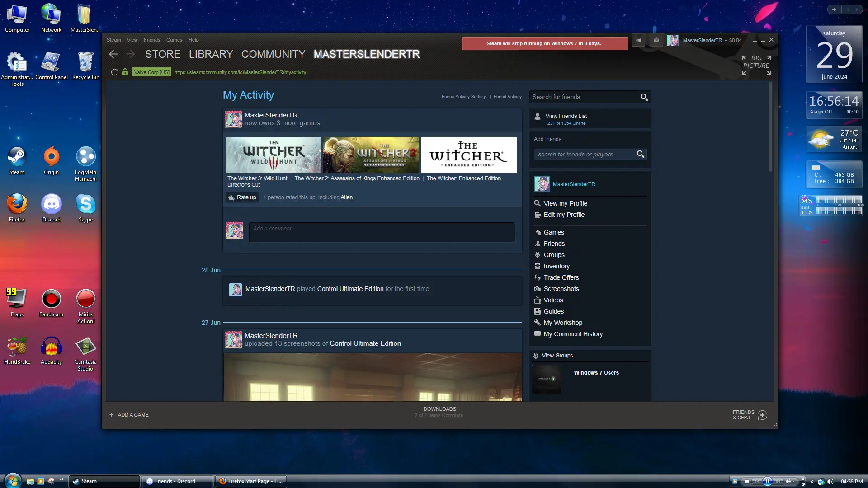Open The Witcher 3 Wild Hunt thumbnail
This screenshot has height=488, width=868.
[x=274, y=155]
